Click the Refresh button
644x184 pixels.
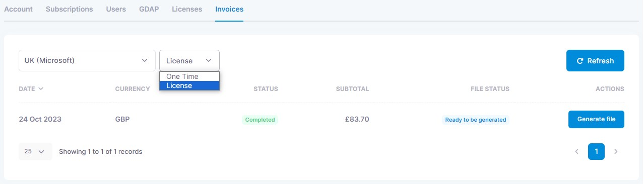[x=595, y=60]
